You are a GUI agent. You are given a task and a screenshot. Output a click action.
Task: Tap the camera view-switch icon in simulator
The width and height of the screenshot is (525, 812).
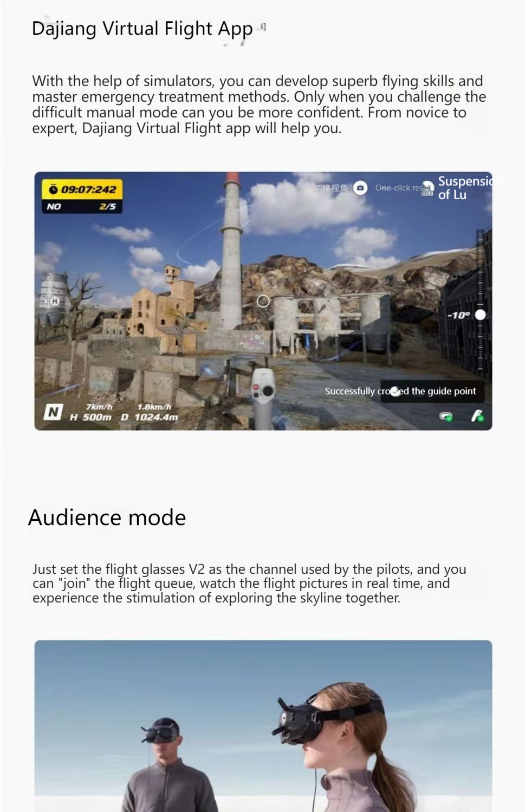360,188
